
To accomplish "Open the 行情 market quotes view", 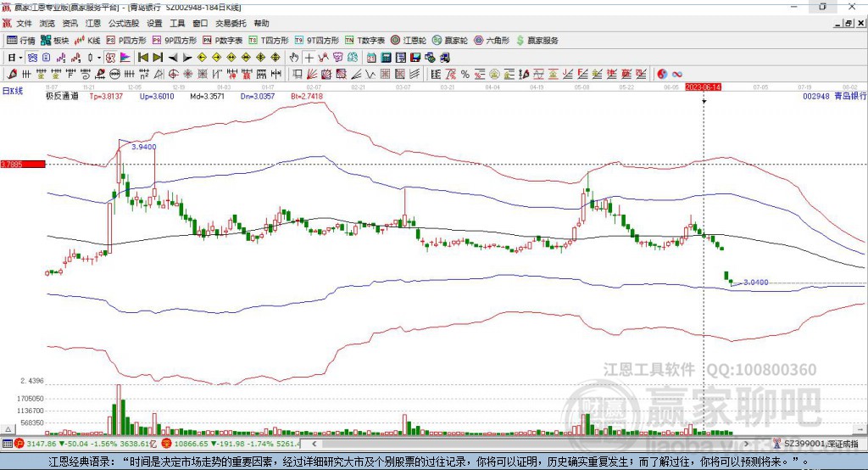I will (x=21, y=41).
